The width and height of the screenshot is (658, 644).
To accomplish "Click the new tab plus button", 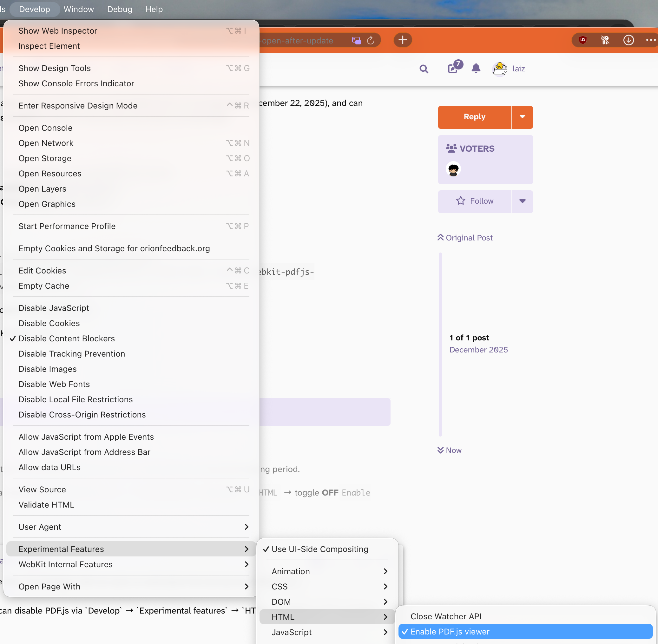I will (403, 40).
